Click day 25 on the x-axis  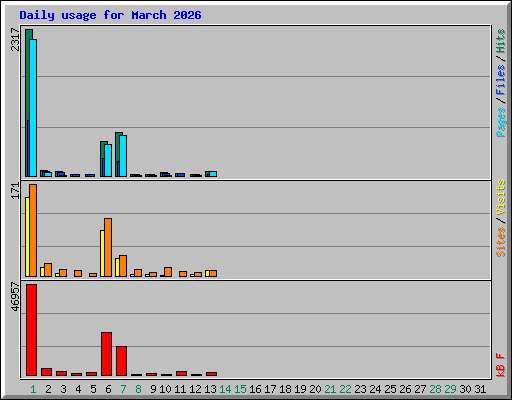pyautogui.click(x=390, y=389)
